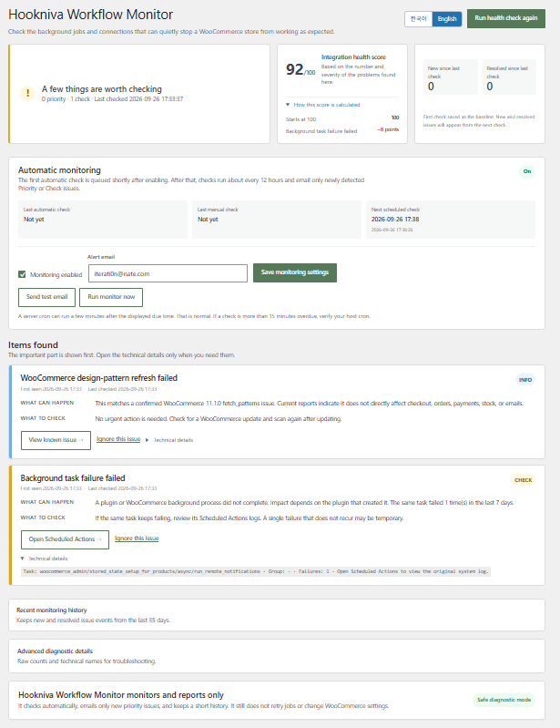The image size is (560, 728).
Task: Click 'Starts at 100' score row
Action: click(342, 118)
